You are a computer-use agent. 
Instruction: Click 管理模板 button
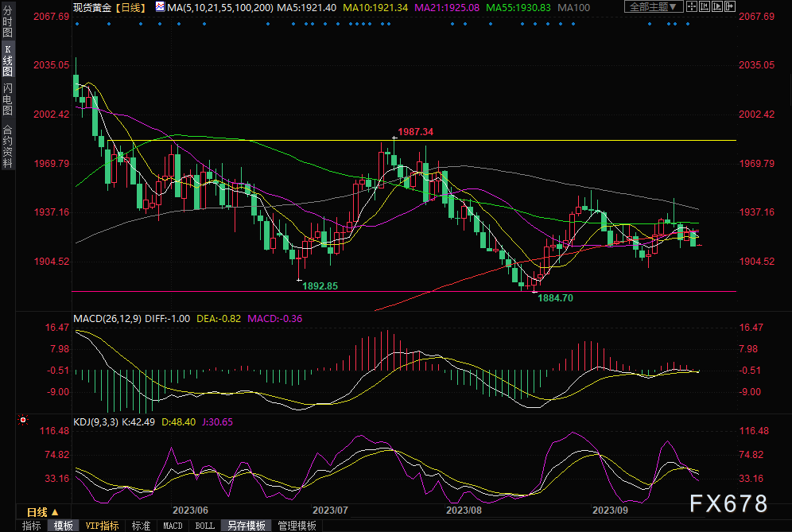tap(296, 526)
